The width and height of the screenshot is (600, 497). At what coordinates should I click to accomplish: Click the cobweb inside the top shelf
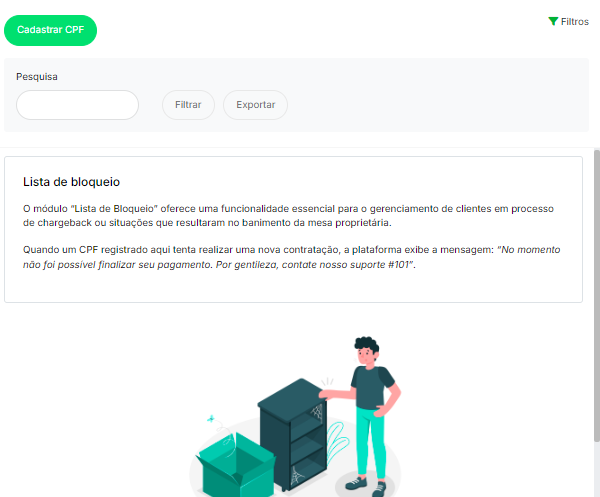pyautogui.click(x=317, y=412)
